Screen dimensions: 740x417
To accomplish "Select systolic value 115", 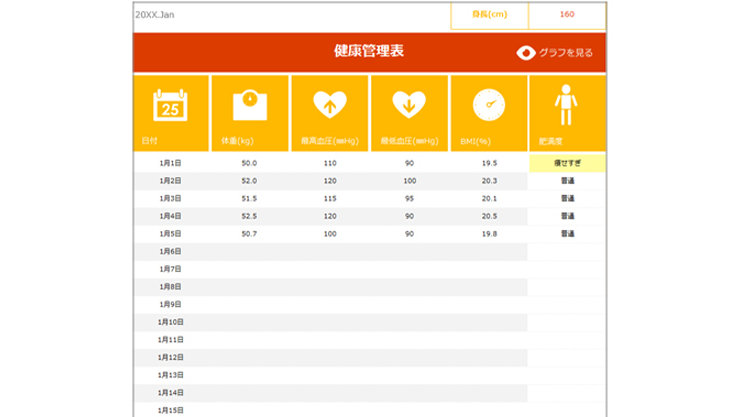I will coord(330,199).
